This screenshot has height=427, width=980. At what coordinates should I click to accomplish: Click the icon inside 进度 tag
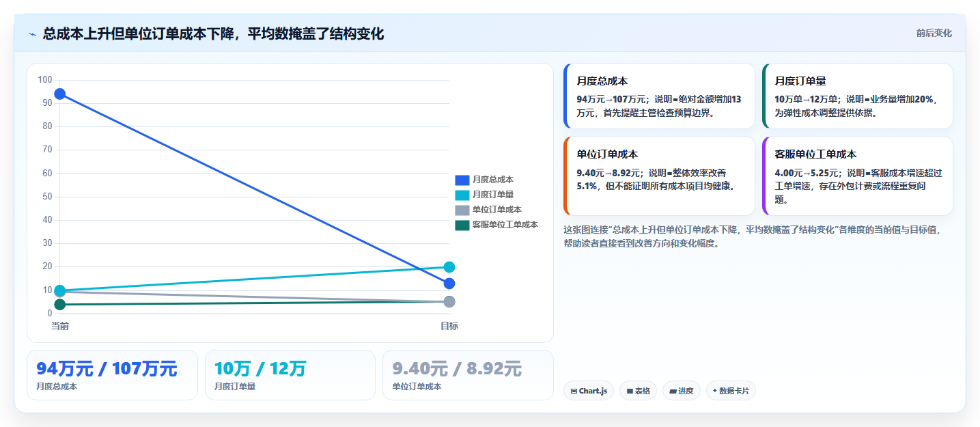tap(673, 391)
